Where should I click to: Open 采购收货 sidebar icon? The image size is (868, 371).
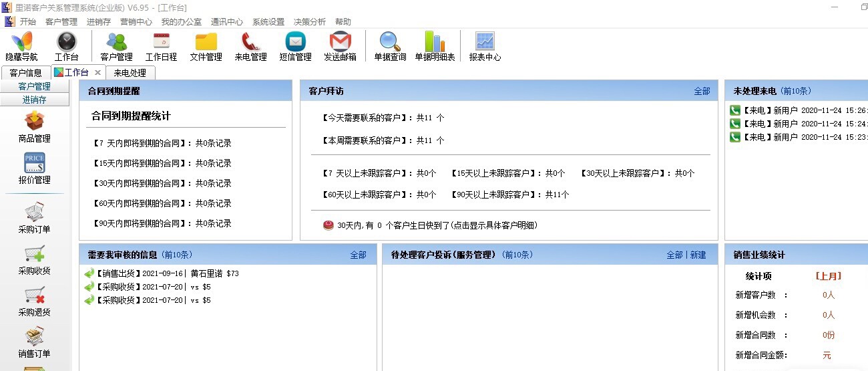[34, 260]
